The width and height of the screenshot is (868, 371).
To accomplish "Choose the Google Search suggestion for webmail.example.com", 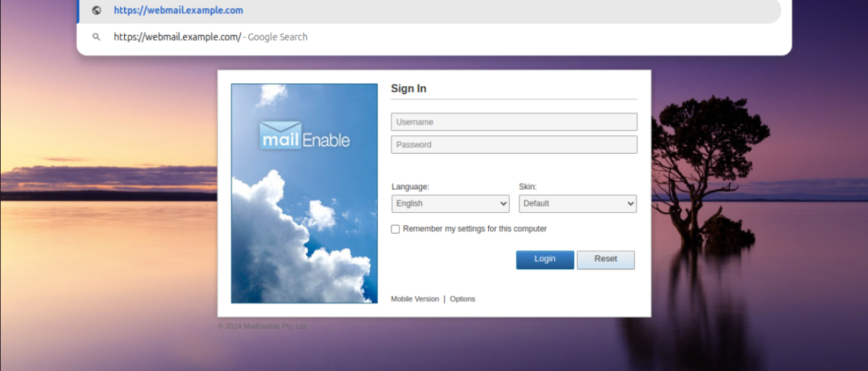I will (x=434, y=37).
